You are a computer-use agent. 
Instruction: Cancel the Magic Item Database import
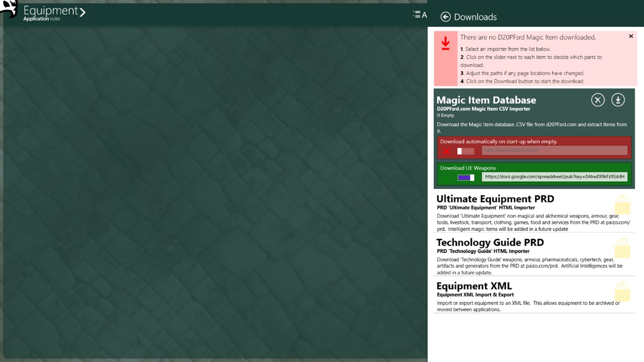point(598,99)
